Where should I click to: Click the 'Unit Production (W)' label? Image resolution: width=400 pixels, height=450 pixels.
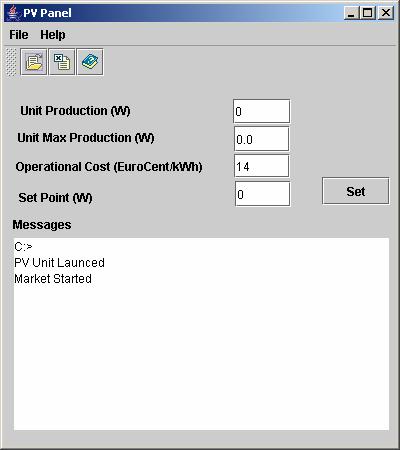(x=75, y=111)
